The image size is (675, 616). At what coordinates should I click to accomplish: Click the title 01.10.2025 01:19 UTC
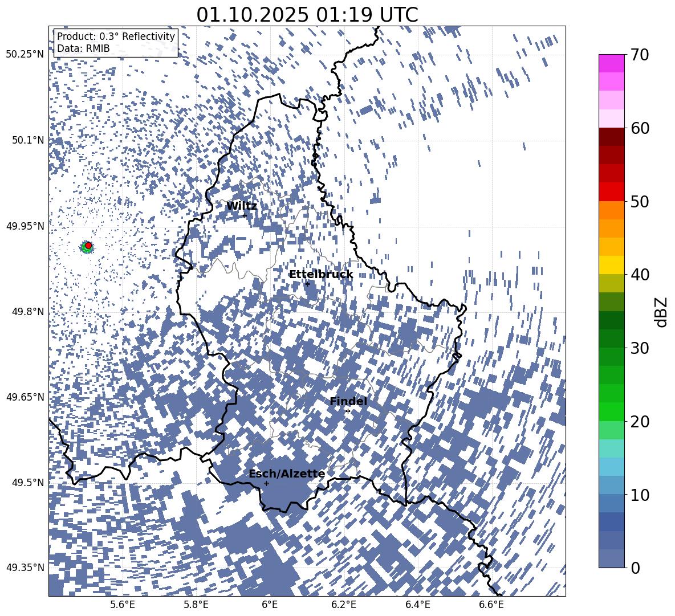click(x=307, y=15)
